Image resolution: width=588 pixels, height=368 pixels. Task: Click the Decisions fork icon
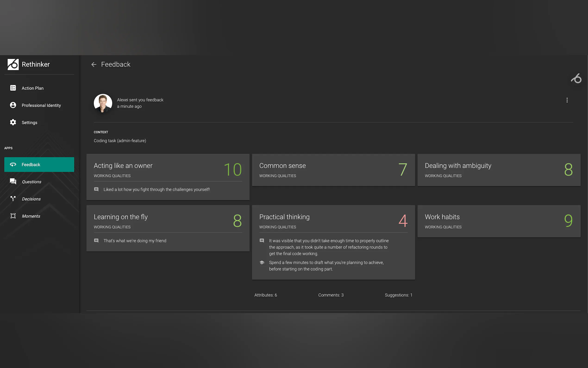(13, 199)
